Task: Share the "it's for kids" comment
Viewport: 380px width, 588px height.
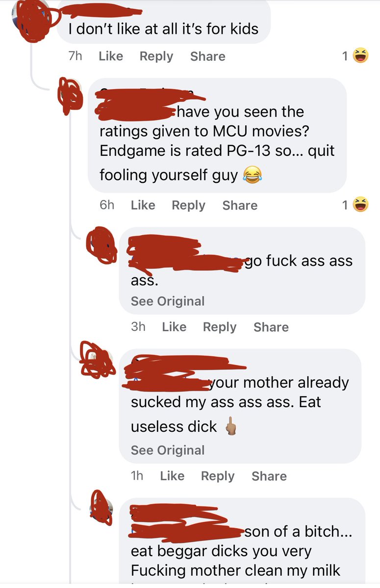Action: 208,56
